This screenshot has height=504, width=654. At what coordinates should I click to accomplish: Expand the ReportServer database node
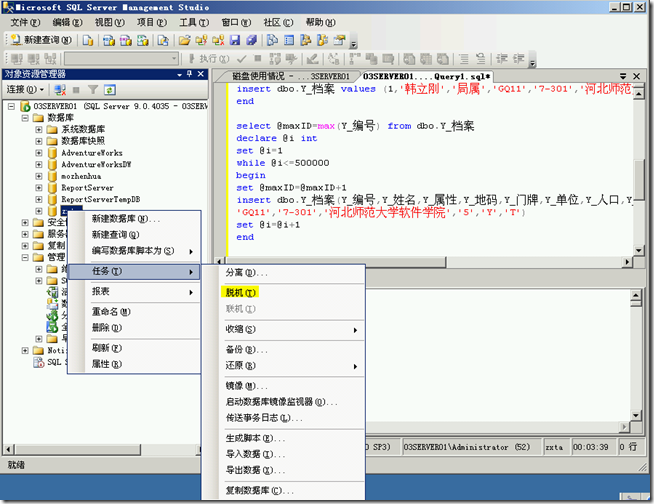tap(39, 188)
